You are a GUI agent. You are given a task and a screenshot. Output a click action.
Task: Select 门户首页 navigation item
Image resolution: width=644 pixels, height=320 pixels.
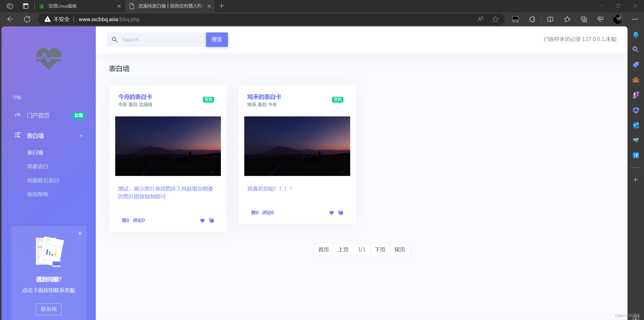pos(38,115)
